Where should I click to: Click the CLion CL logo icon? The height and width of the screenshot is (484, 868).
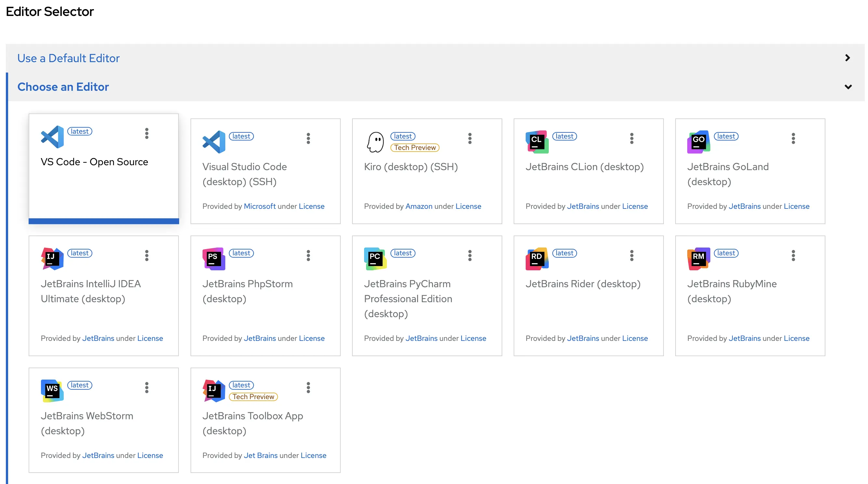(537, 142)
